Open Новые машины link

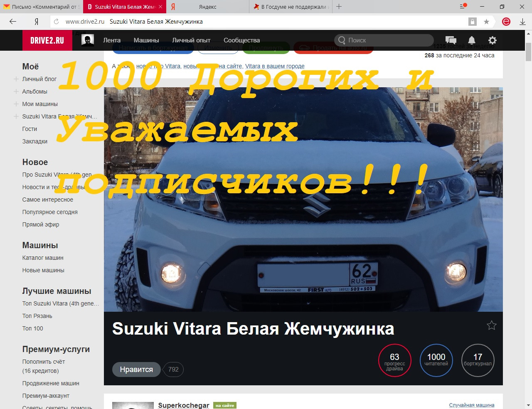point(43,270)
